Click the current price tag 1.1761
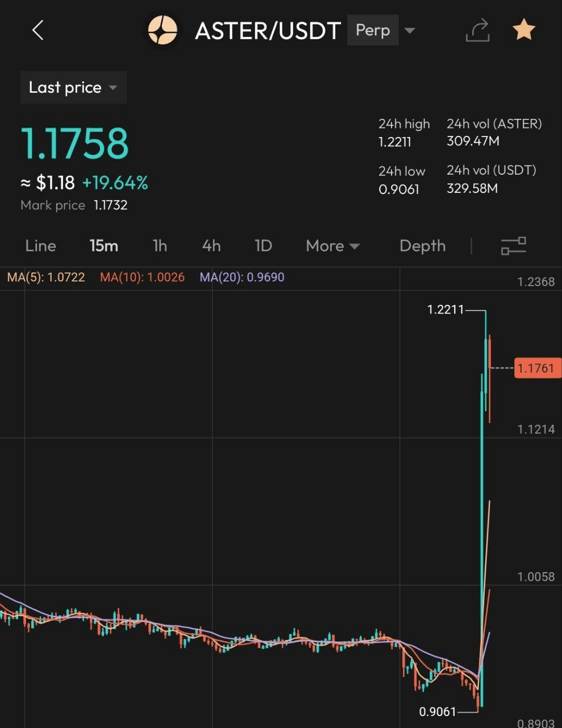 (537, 368)
